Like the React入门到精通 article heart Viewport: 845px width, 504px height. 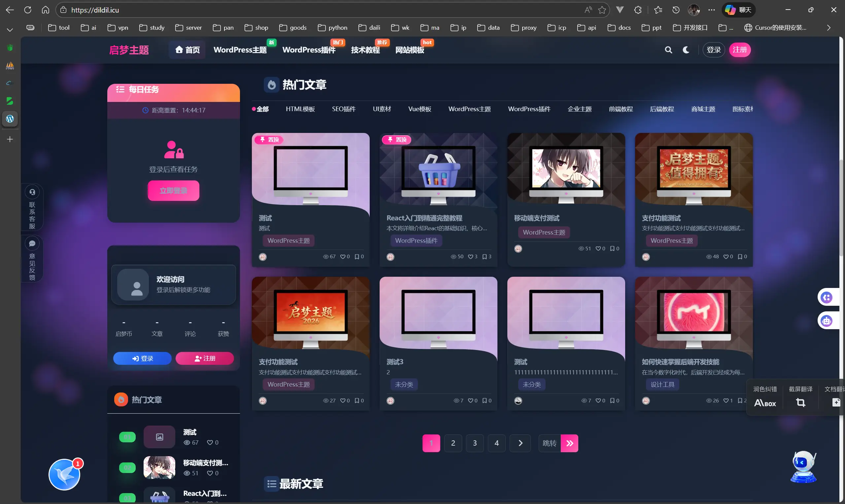point(470,257)
